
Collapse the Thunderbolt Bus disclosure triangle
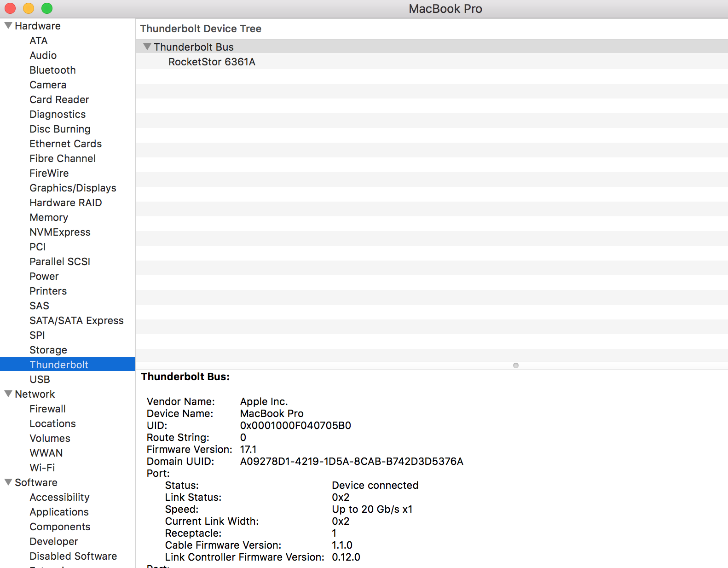(147, 47)
